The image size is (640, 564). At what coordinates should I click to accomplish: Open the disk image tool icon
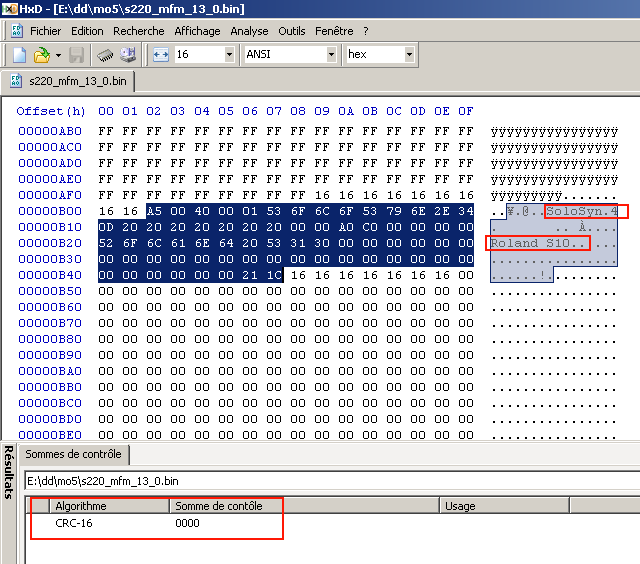pos(128,55)
